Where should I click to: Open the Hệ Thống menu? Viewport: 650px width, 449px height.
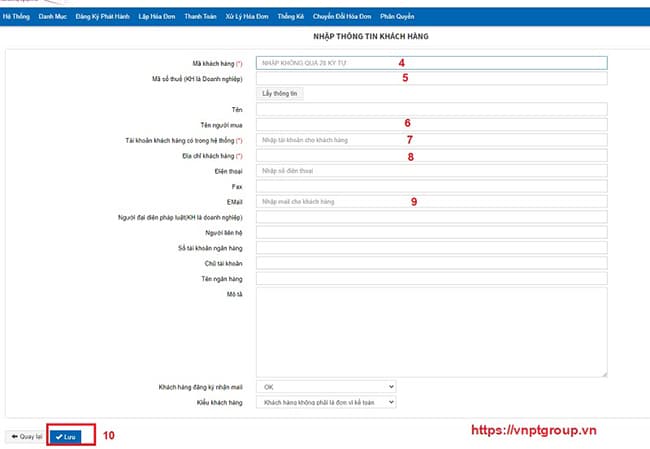pyautogui.click(x=15, y=17)
